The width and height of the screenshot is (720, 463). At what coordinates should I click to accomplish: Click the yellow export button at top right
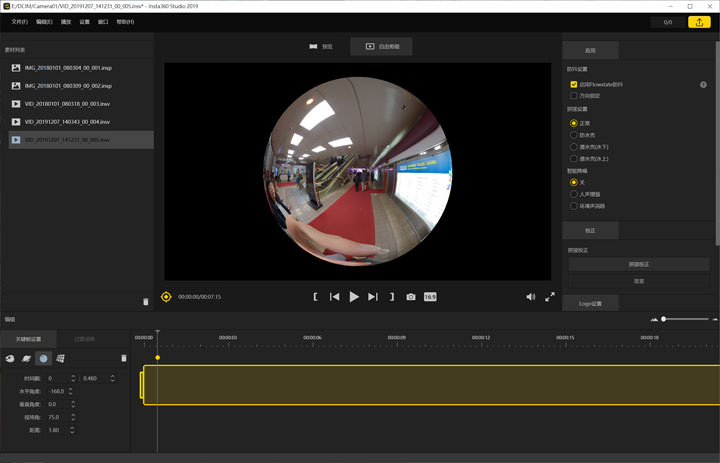click(x=700, y=22)
